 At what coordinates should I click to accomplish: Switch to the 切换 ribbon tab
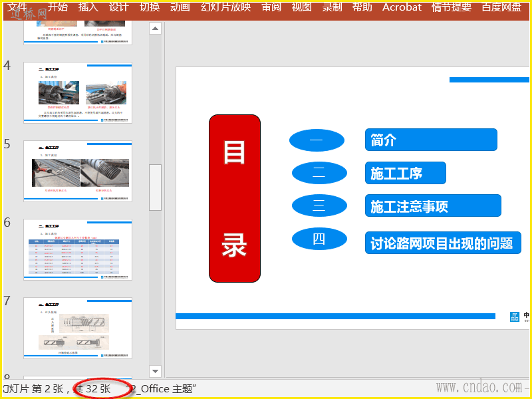tap(150, 7)
